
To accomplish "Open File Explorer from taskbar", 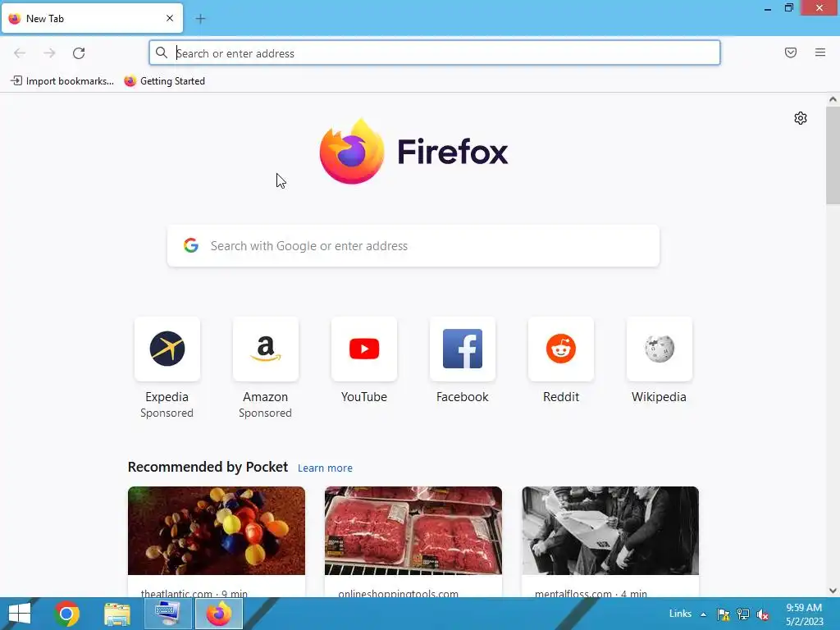I will coord(116,614).
